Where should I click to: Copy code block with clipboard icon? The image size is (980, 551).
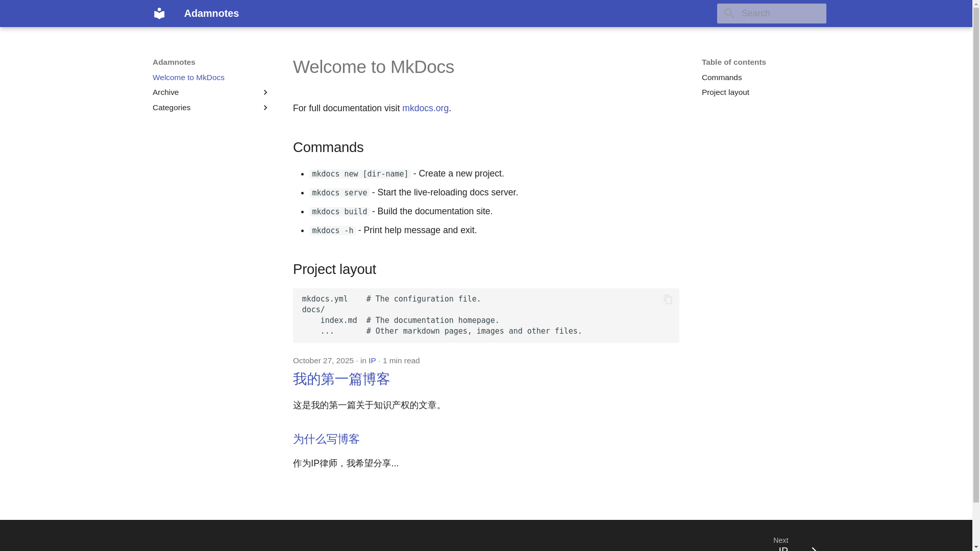tap(668, 299)
